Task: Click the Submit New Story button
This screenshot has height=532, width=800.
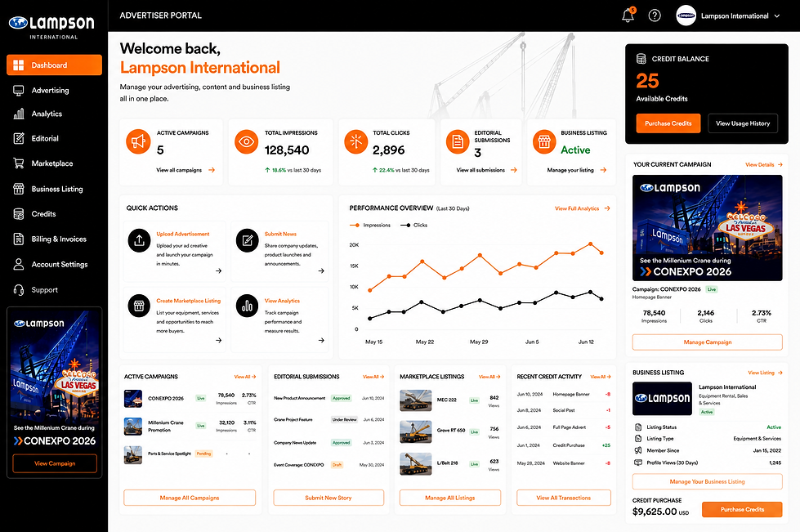Action: pyautogui.click(x=328, y=498)
